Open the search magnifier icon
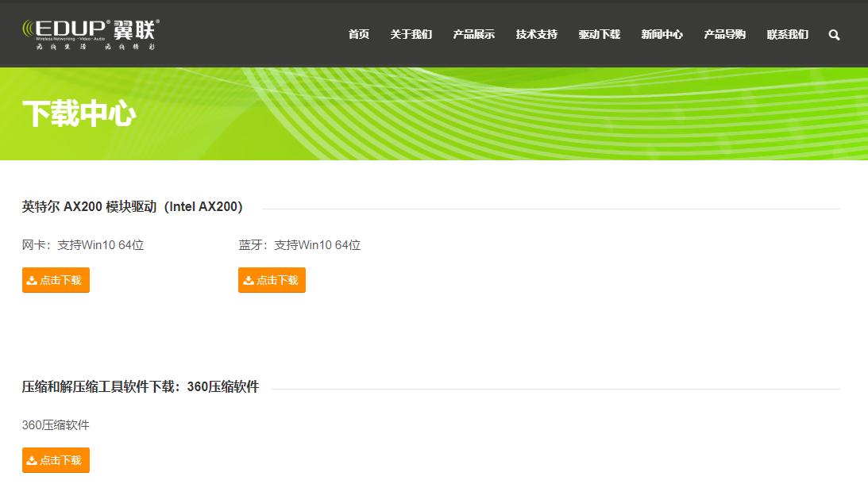The width and height of the screenshot is (868, 503). click(x=834, y=35)
